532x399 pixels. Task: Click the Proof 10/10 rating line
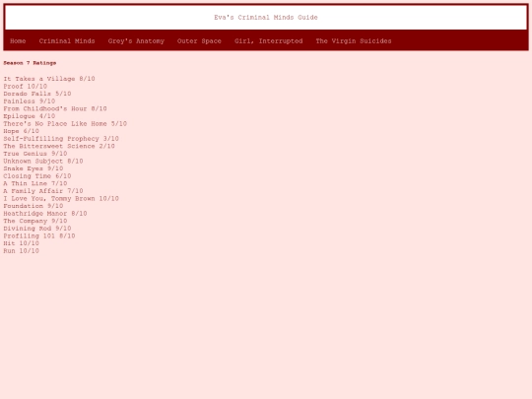(25, 86)
